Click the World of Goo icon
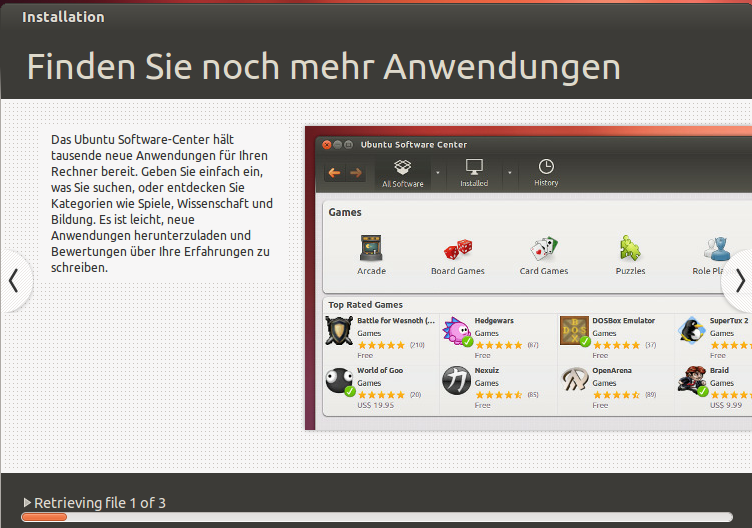This screenshot has width=752, height=528. [x=340, y=381]
